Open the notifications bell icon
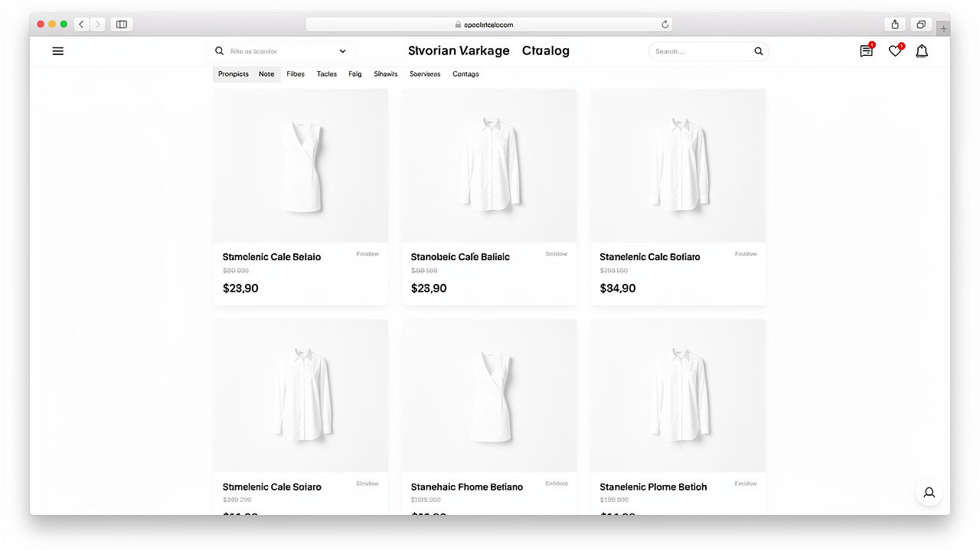Image resolution: width=980 pixels, height=551 pixels. tap(922, 51)
